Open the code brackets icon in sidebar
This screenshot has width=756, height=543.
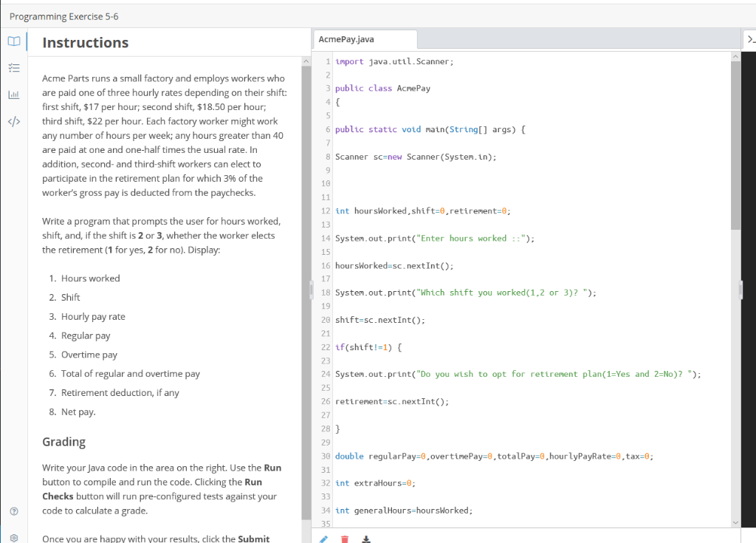[14, 121]
